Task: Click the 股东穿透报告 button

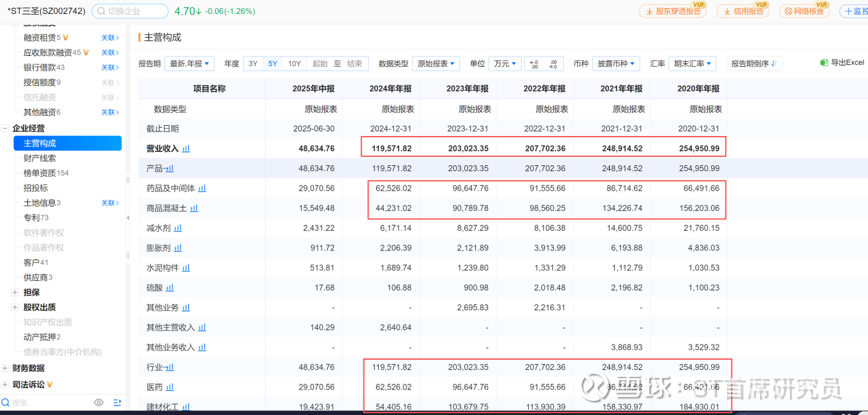Action: pyautogui.click(x=673, y=11)
